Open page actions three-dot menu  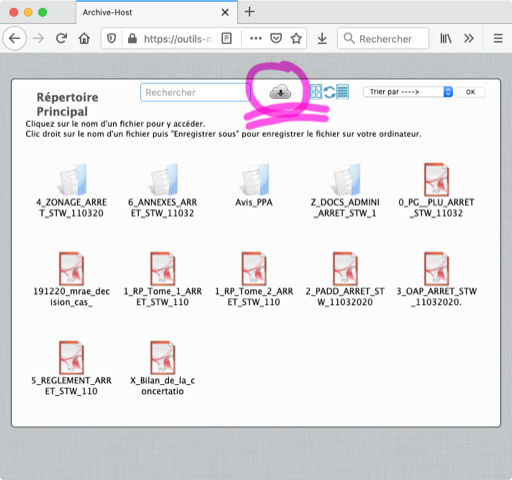(x=256, y=38)
